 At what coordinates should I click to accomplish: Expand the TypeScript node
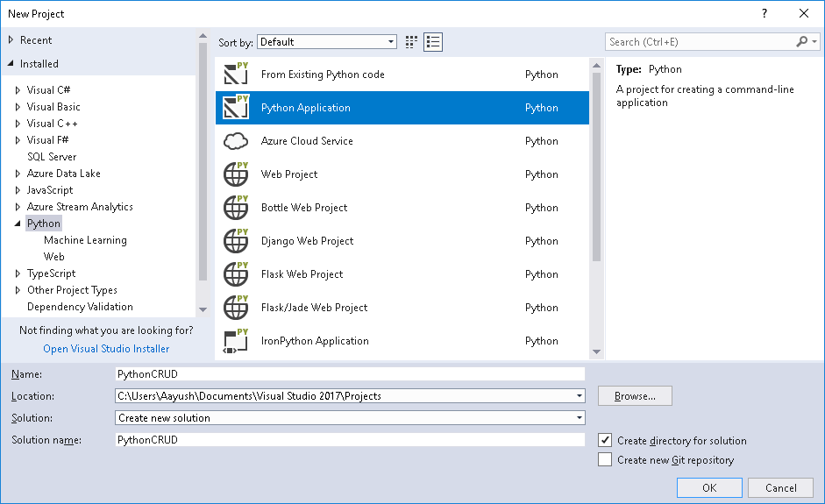click(x=18, y=273)
